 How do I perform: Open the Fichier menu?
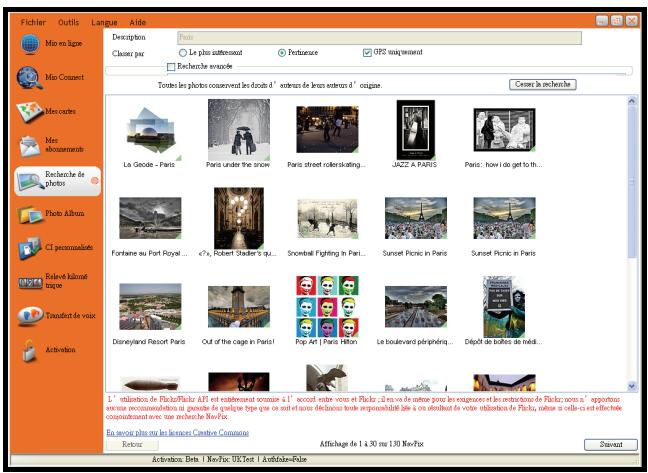tap(33, 22)
